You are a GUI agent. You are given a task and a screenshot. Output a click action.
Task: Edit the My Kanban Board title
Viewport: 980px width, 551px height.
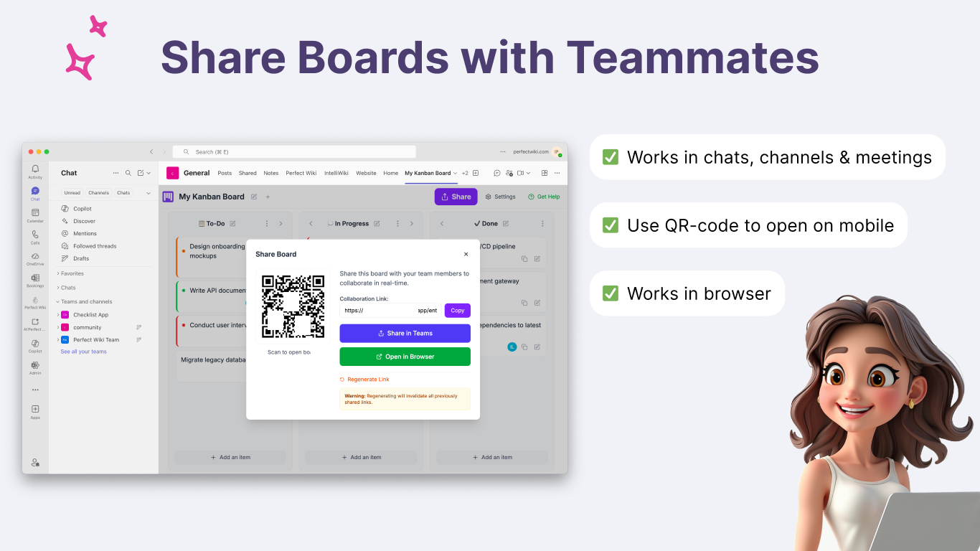point(254,197)
